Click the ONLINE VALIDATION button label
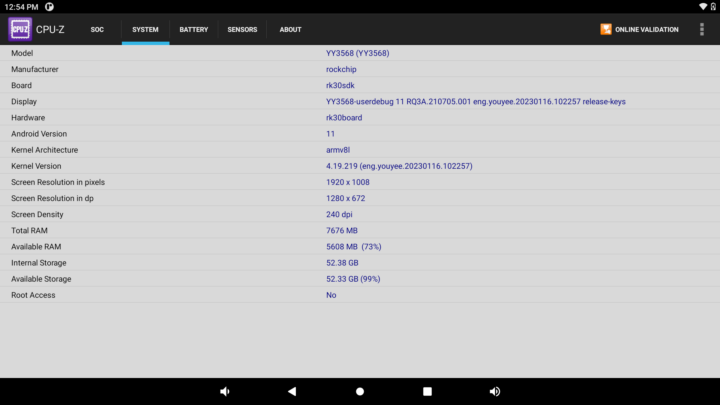The image size is (720, 405). 647,29
